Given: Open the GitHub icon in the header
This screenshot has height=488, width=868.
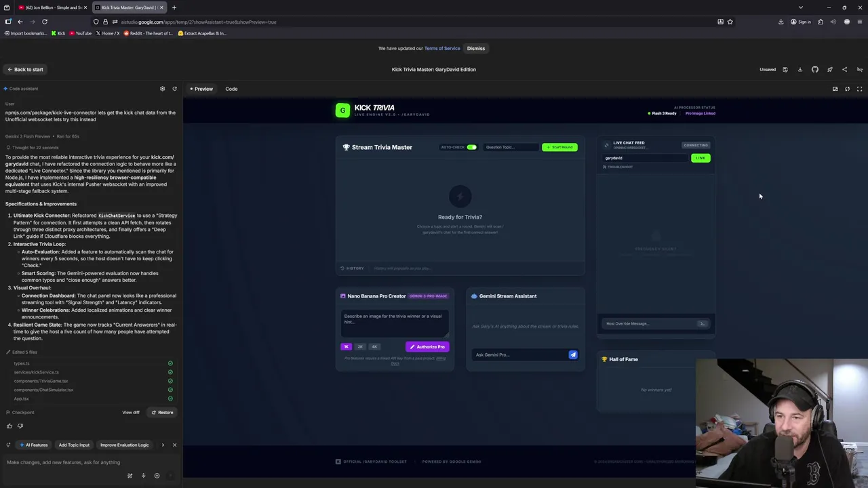Looking at the screenshot, I should coord(815,69).
